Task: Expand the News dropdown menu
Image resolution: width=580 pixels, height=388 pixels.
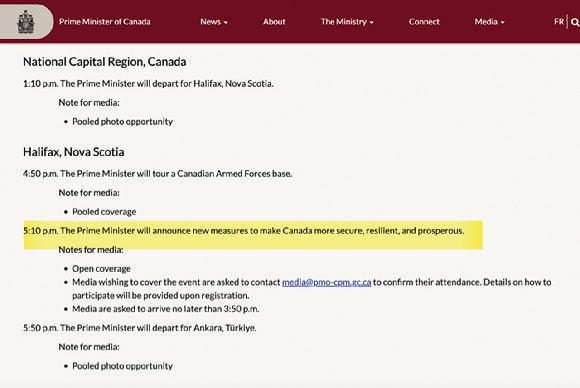Action: [214, 22]
